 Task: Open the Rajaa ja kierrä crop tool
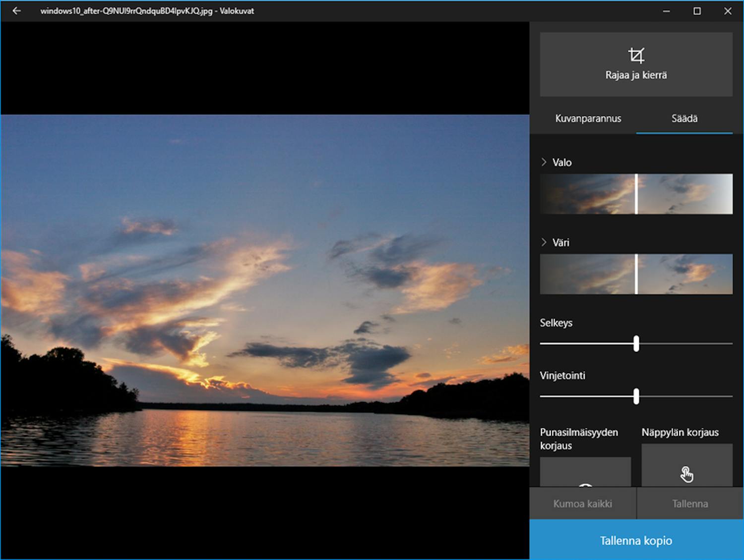point(636,64)
